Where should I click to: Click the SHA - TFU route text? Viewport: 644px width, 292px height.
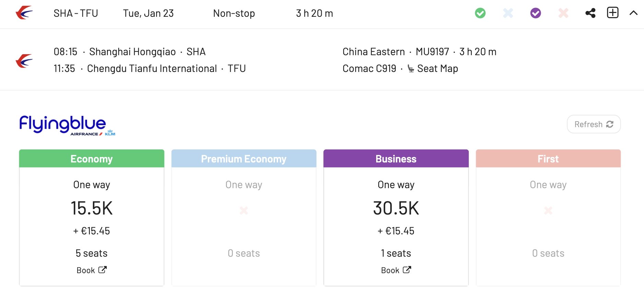tap(76, 13)
